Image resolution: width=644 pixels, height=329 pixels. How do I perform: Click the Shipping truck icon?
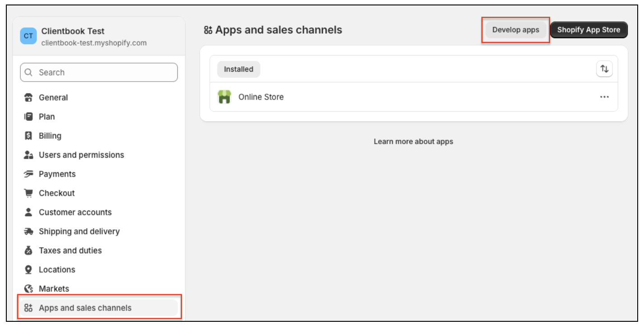pos(29,232)
